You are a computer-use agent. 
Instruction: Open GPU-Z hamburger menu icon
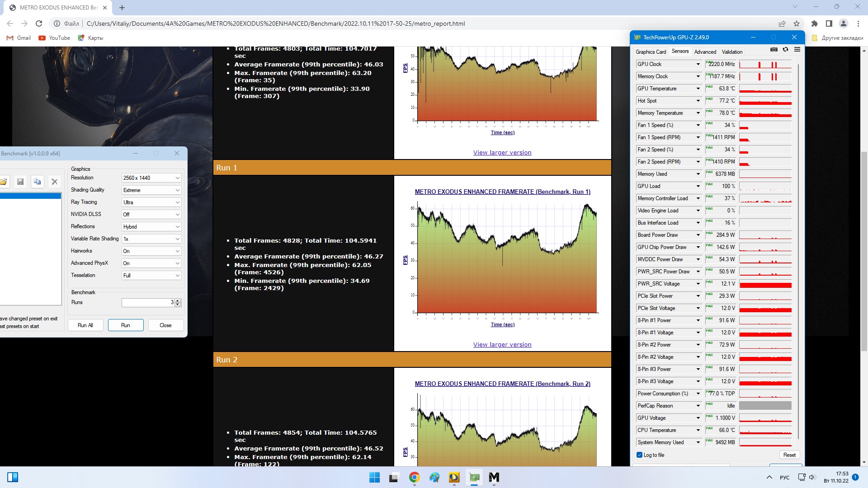click(x=797, y=49)
